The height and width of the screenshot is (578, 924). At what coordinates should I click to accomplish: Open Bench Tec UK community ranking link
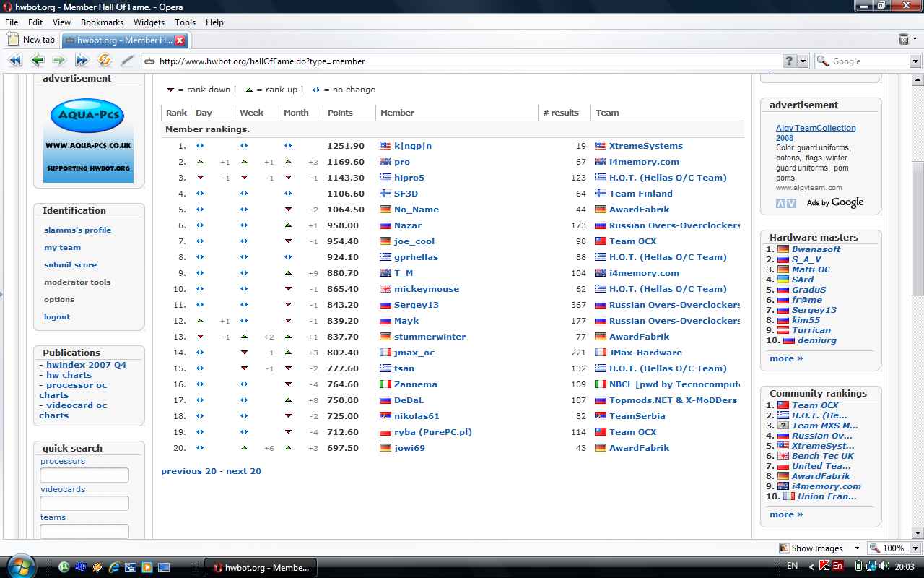click(822, 456)
